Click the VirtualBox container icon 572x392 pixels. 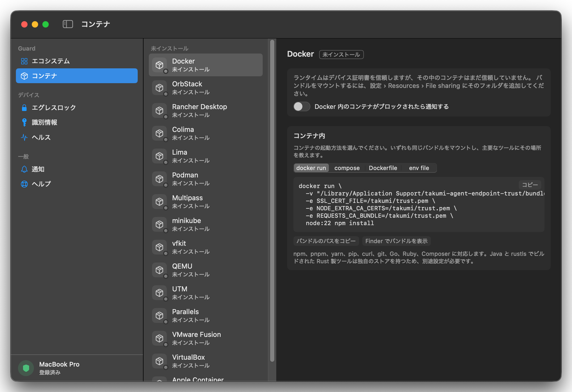(159, 361)
